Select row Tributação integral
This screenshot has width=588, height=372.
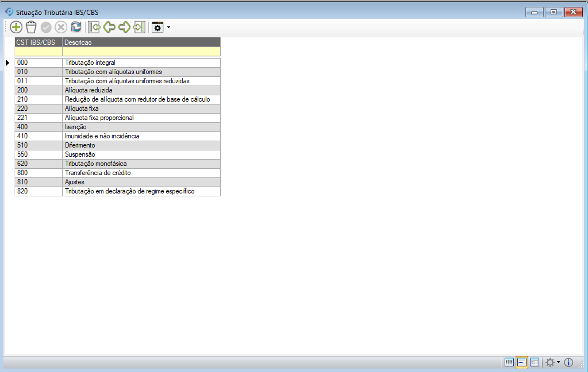(117, 63)
